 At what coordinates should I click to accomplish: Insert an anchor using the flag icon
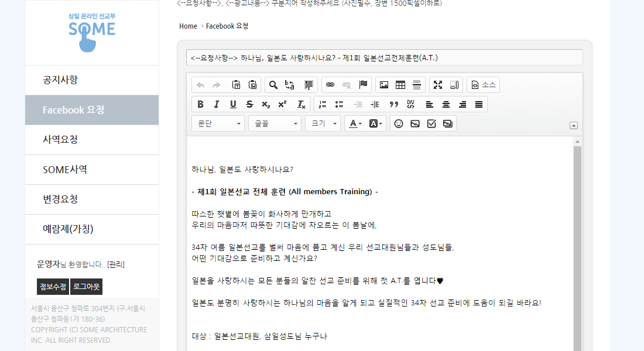pos(363,85)
